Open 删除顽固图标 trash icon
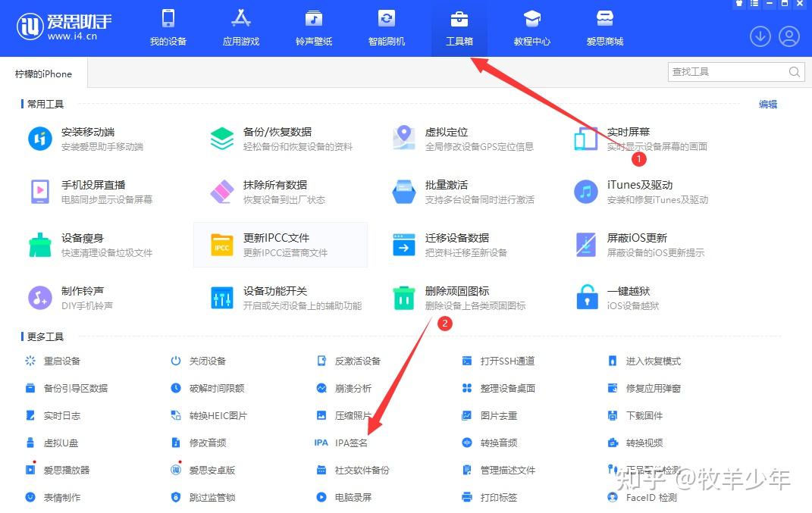 tap(404, 298)
